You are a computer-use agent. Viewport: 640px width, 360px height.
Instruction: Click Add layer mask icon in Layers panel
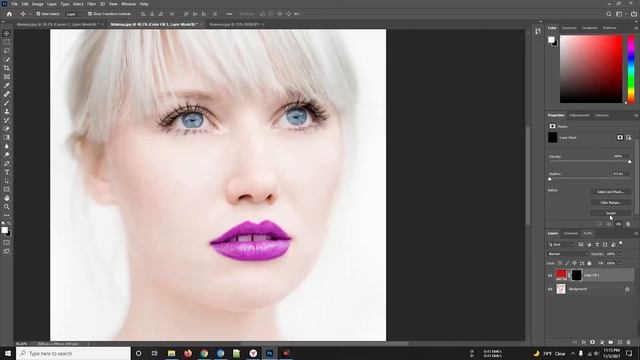click(x=593, y=342)
